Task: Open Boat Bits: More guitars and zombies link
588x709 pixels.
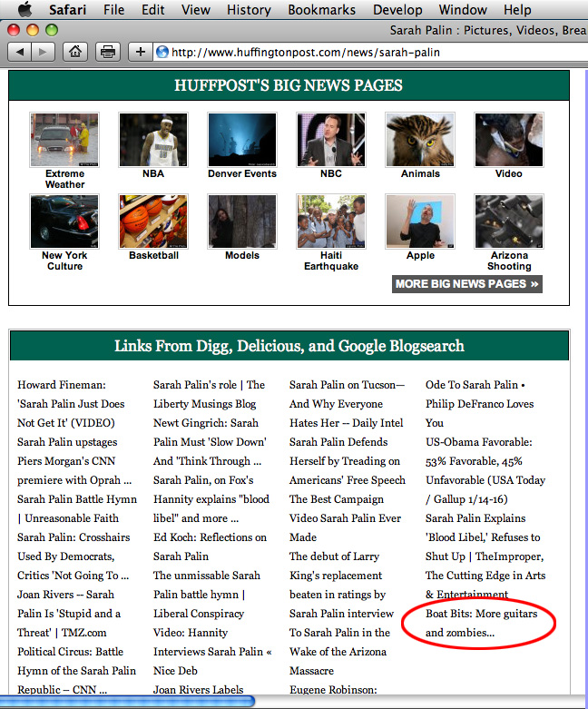Action: pyautogui.click(x=481, y=623)
